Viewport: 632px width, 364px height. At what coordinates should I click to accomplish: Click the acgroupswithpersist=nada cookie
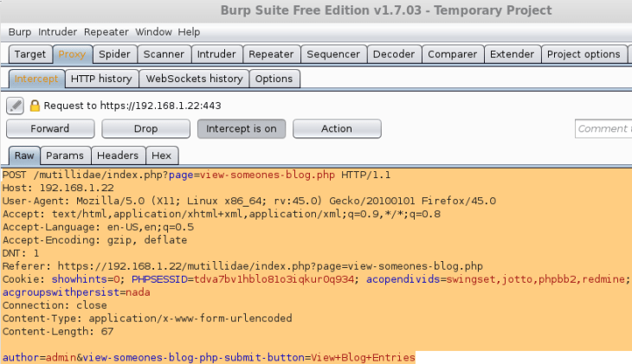point(76,292)
